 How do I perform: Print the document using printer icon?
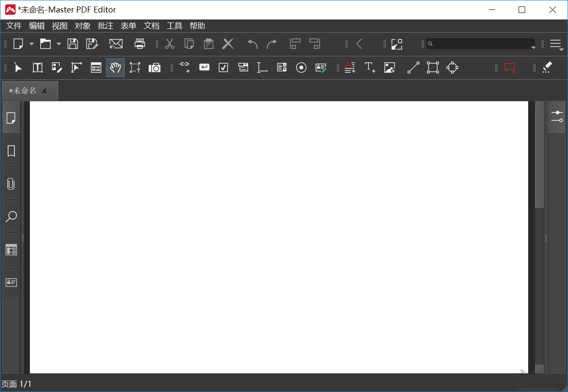coord(140,44)
